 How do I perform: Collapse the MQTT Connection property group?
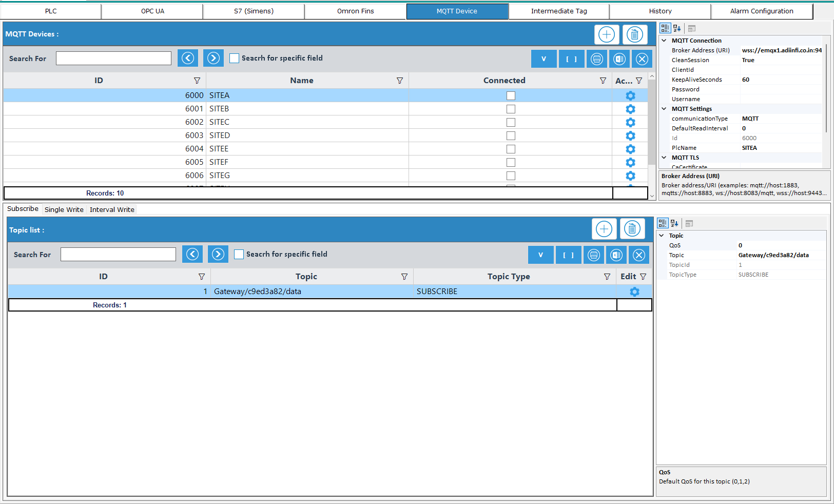pyautogui.click(x=664, y=41)
